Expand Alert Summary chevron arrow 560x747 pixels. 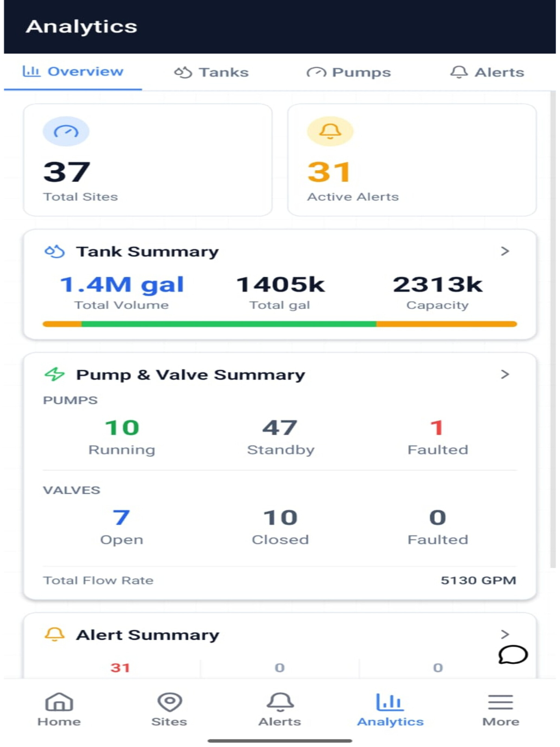point(505,634)
